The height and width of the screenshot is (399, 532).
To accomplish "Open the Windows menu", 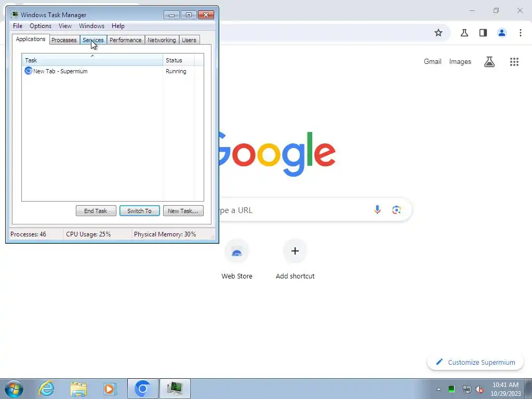I will [91, 26].
